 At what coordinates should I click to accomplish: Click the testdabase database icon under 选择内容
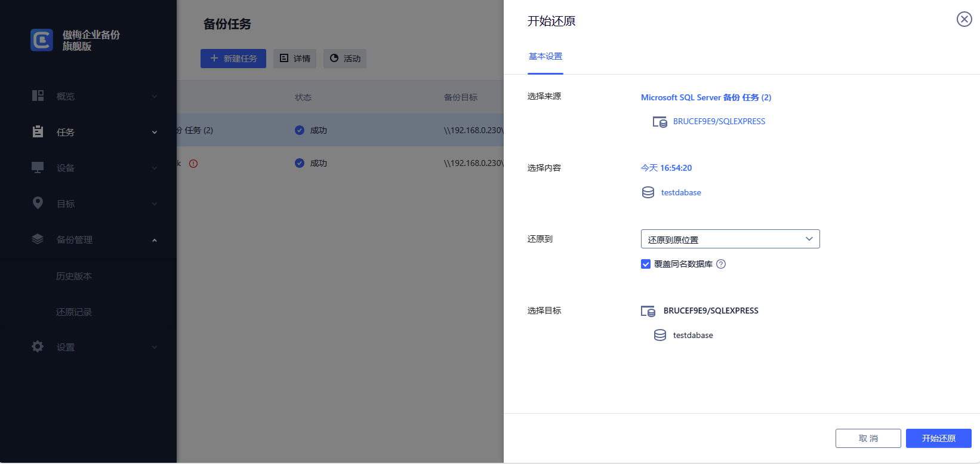[x=648, y=192]
